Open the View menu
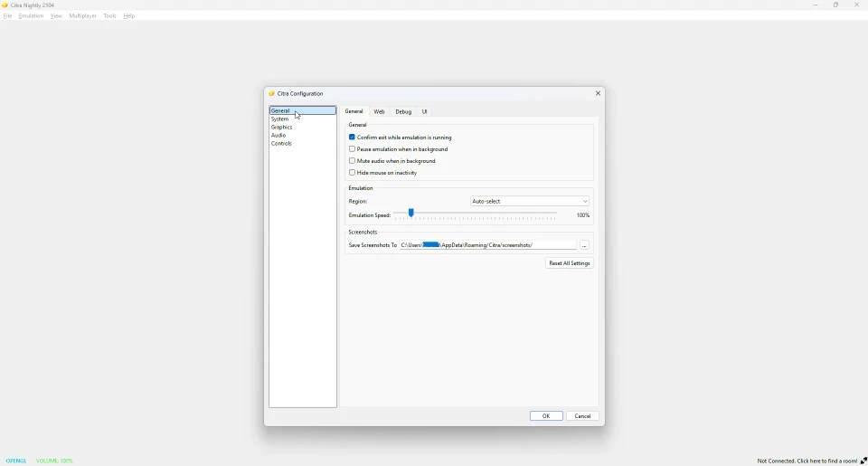This screenshot has width=868, height=466. 56,16
